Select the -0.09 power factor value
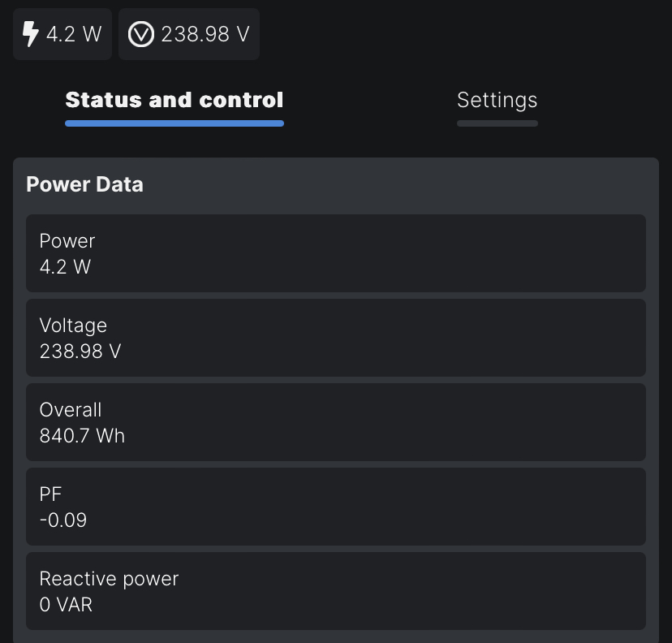 (x=63, y=520)
